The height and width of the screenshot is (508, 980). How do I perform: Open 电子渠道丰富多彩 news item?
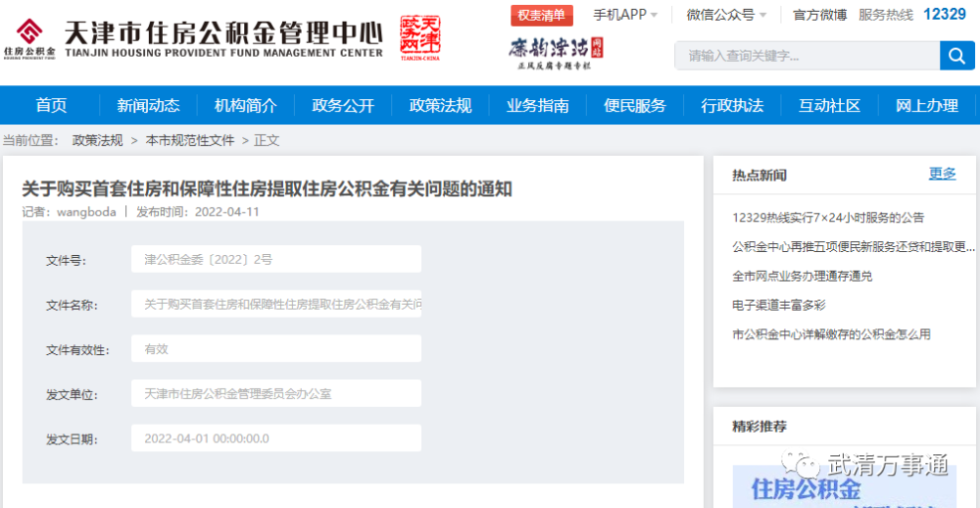tap(778, 305)
